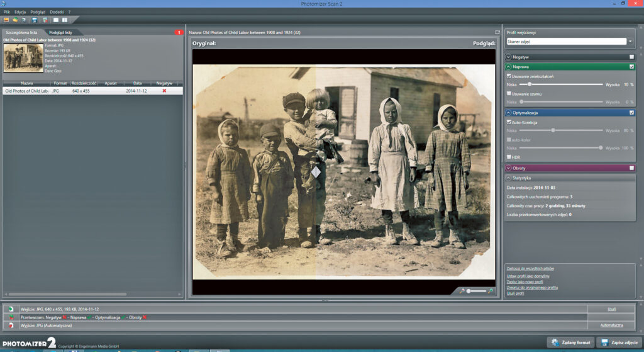The image size is (644, 352).
Task: Open the Edycja menu
Action: (x=20, y=11)
